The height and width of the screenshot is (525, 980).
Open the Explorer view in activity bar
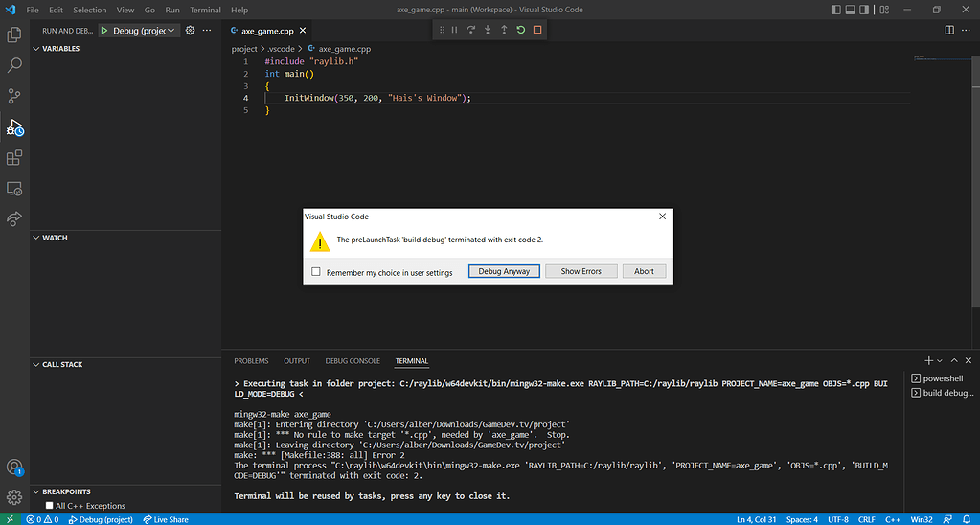(x=13, y=34)
